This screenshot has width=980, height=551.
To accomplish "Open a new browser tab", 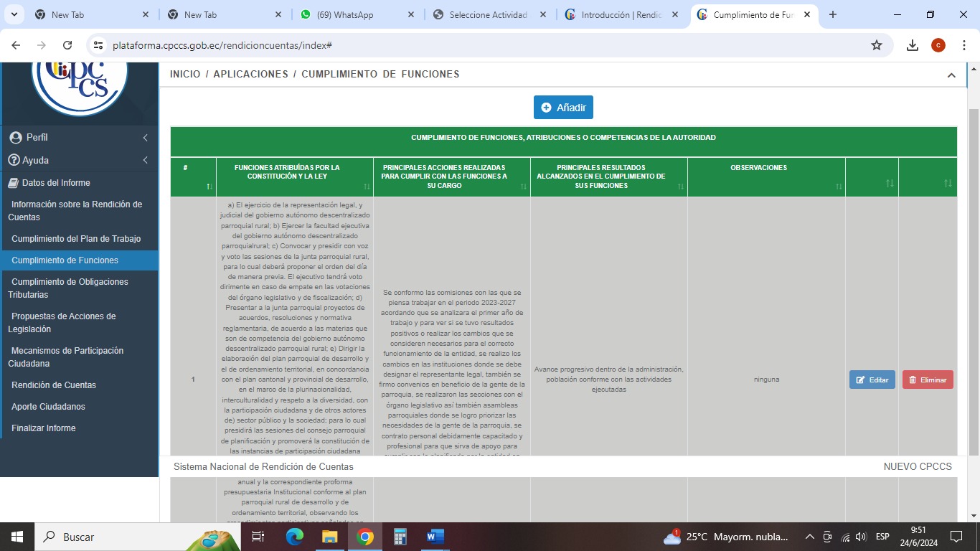I will click(x=832, y=15).
